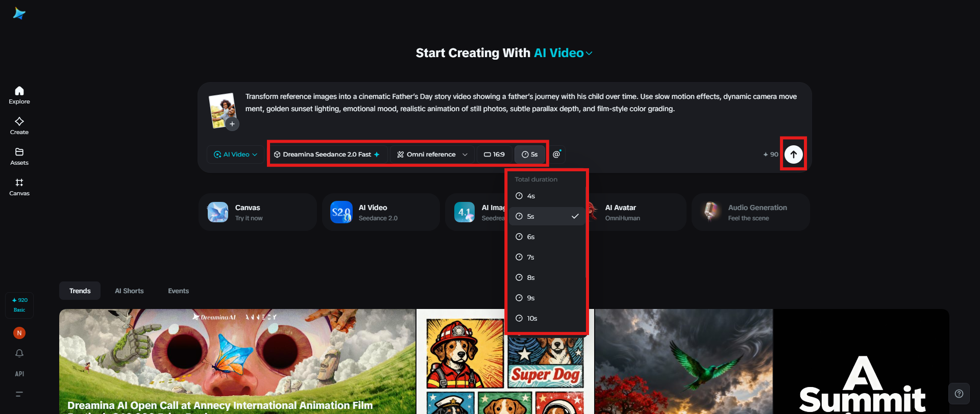980x414 pixels.
Task: Open the Super Dog comic thumbnail
Action: point(505,361)
